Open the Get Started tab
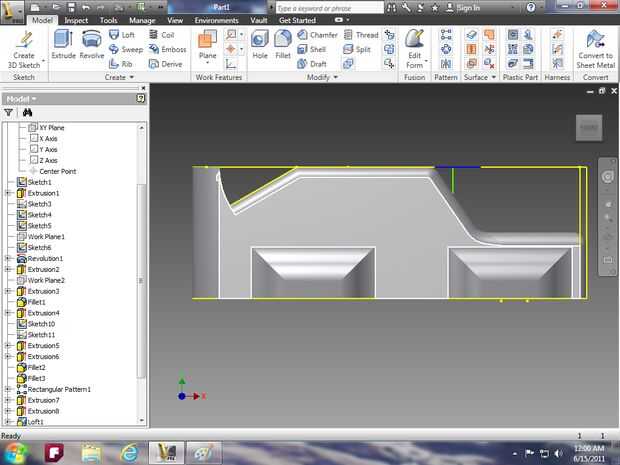Screen dimensions: 620x465 297,20
